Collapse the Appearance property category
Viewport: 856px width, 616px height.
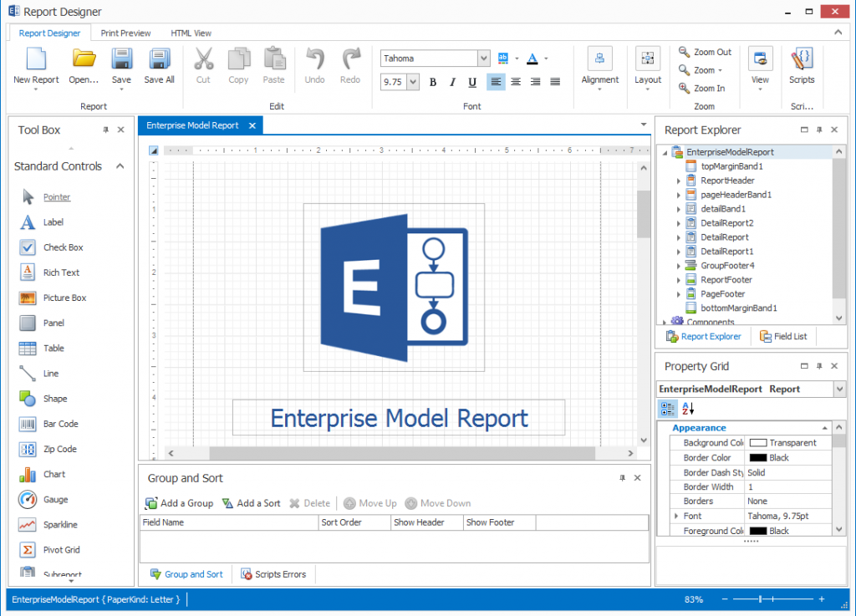[x=824, y=428]
